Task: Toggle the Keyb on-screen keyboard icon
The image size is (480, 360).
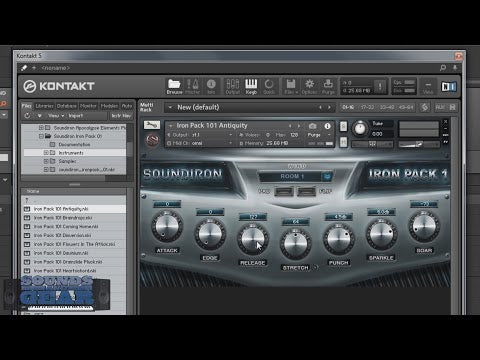Action: click(251, 86)
